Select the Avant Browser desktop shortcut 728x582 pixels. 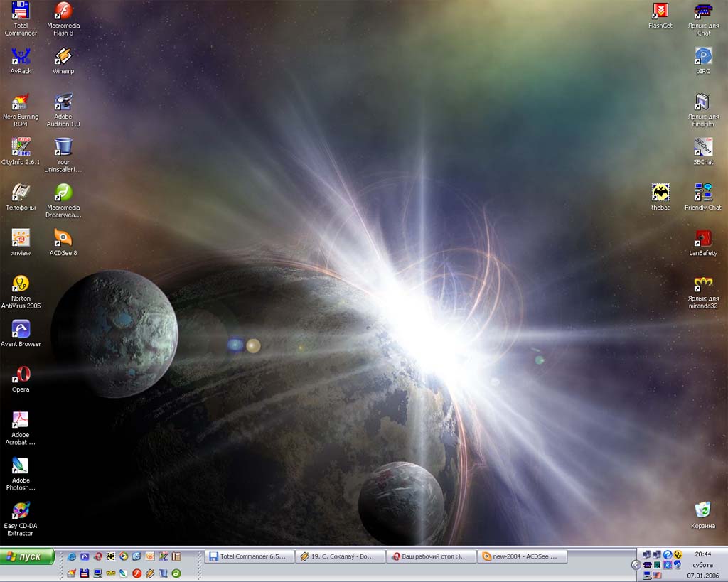click(x=21, y=333)
